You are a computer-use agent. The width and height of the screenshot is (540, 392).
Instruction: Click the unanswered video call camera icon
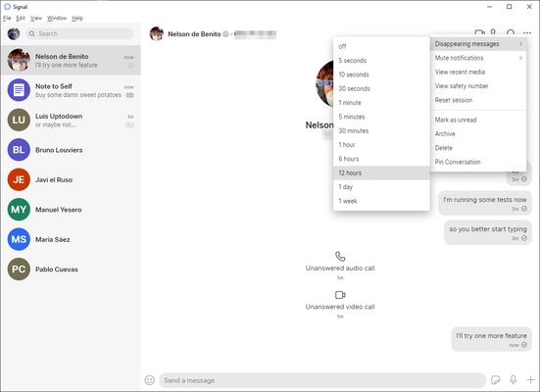pyautogui.click(x=340, y=295)
